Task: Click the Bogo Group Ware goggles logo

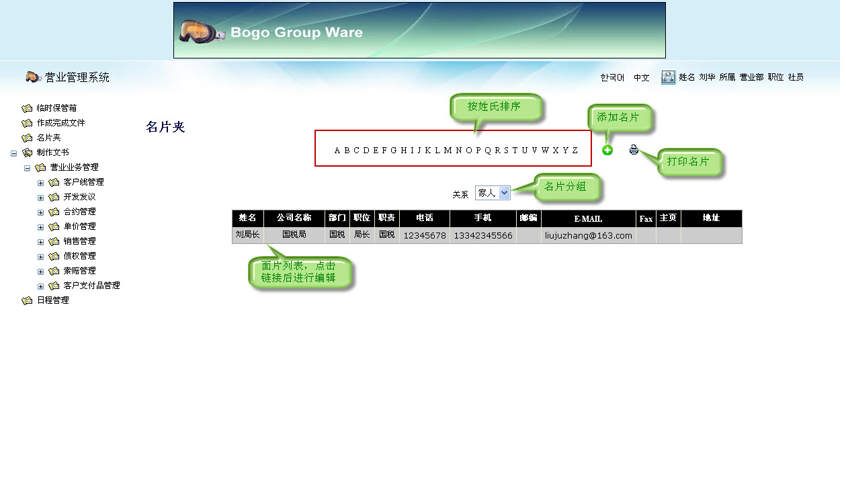Action: [201, 30]
